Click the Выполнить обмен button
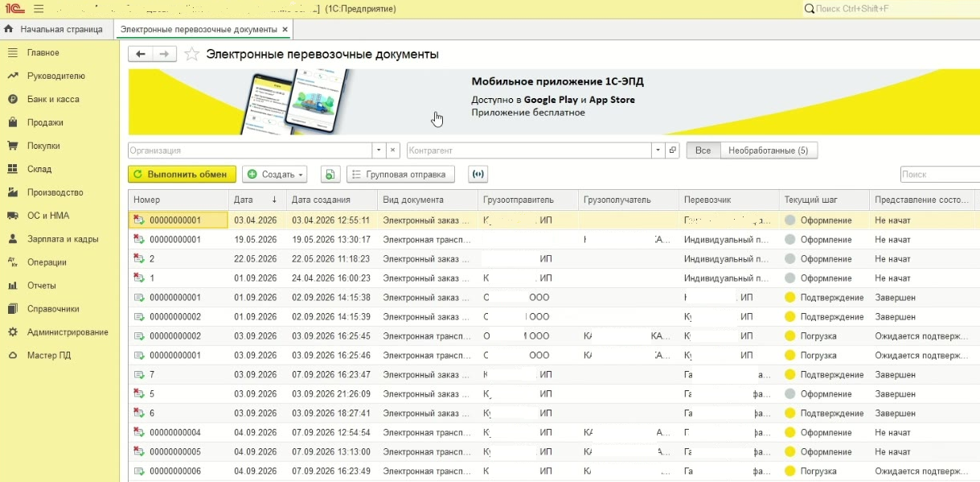Screen dimensions: 980x482 pos(182,174)
